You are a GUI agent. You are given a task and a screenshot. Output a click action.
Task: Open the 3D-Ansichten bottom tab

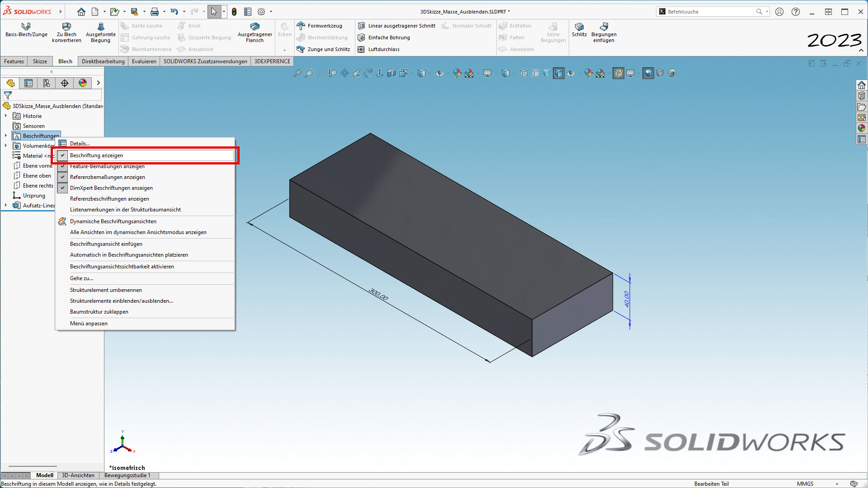pos(78,475)
